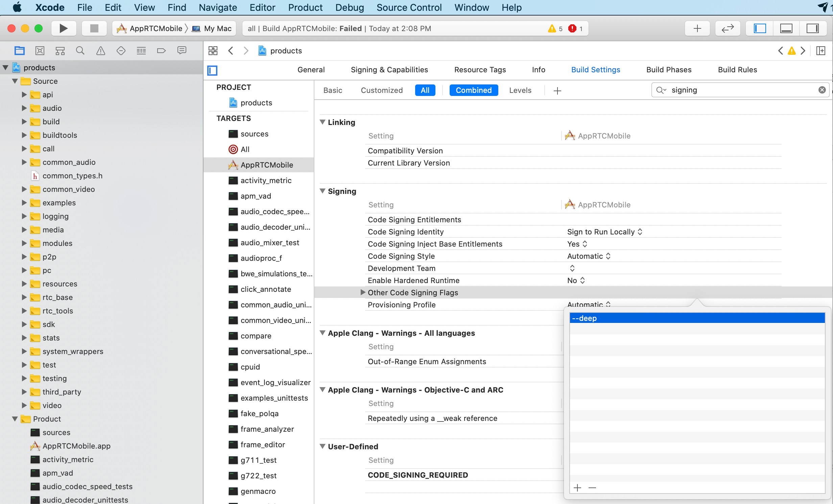Click the Customized filter button
833x504 pixels.
[381, 90]
